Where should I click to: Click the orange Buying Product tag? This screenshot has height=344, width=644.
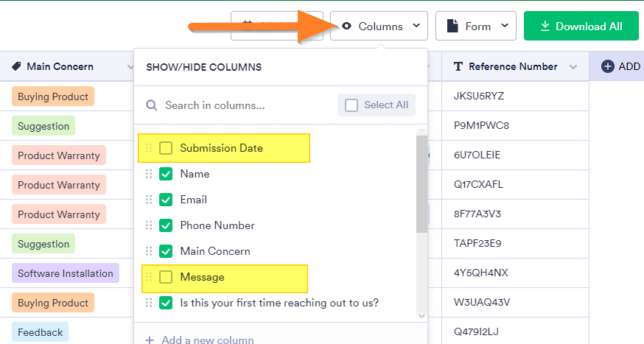click(x=52, y=96)
